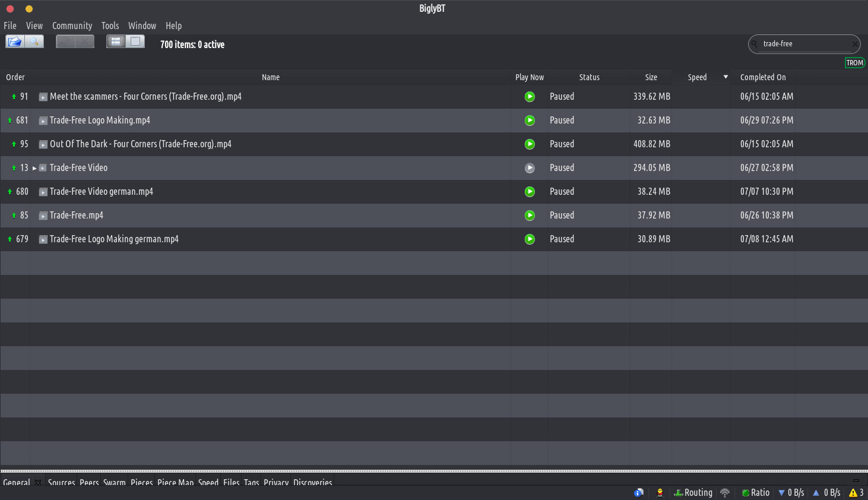Play 'Out Of The Dark' torrent now
Screen dimensions: 868x500
click(x=530, y=144)
